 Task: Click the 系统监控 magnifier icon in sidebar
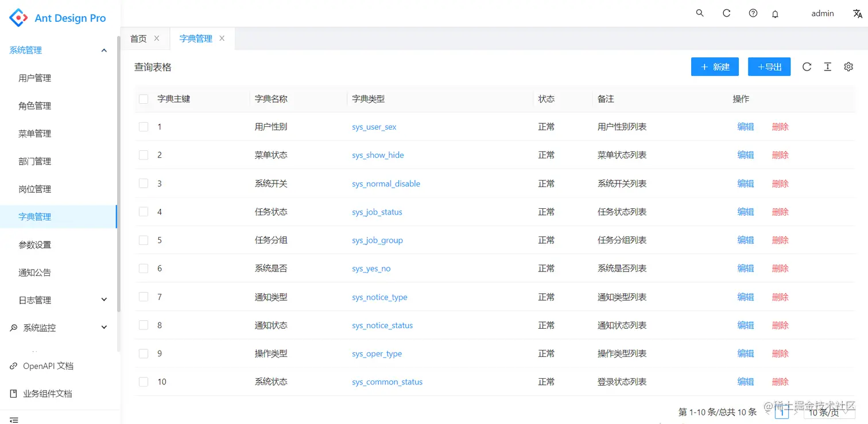(x=14, y=328)
